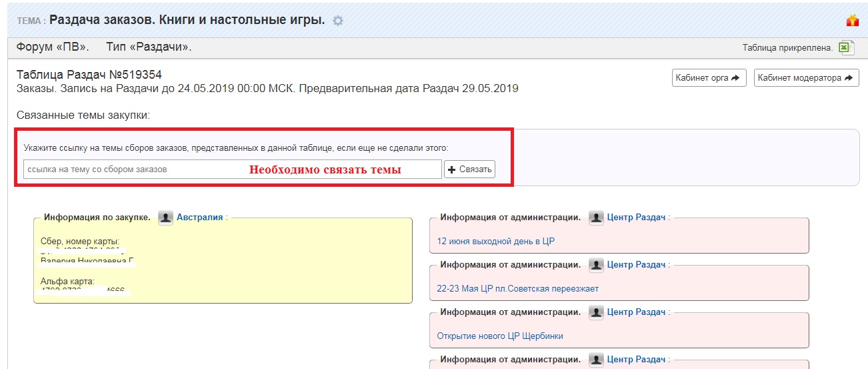868x369 pixels.
Task: Open the attached Excel table icon
Action: 846,47
